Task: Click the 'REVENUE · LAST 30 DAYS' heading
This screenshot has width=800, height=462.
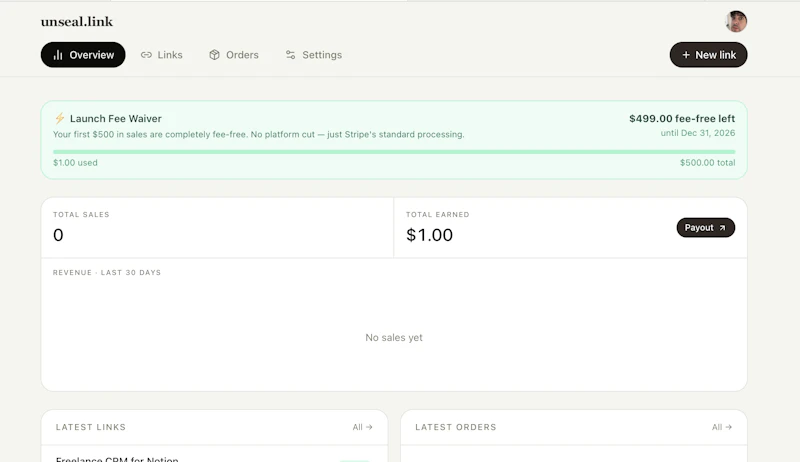Action: click(107, 273)
